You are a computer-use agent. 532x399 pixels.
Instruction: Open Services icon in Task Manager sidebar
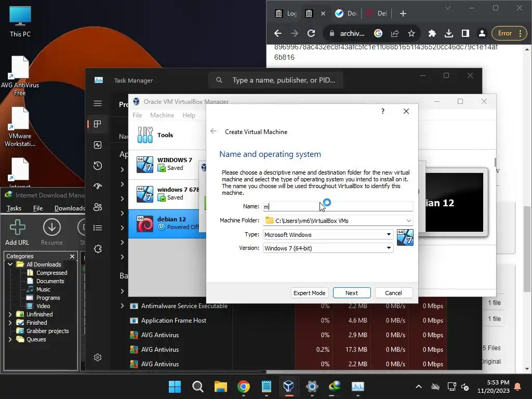click(x=98, y=249)
